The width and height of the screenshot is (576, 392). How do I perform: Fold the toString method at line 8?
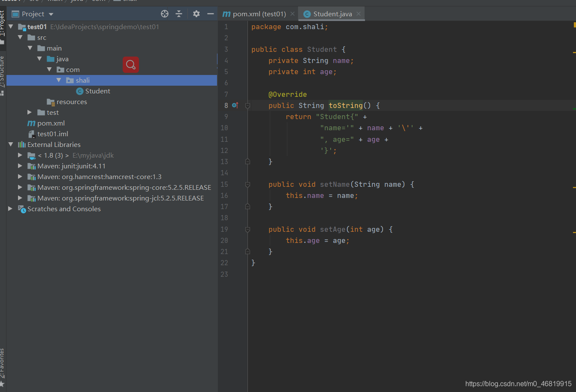coord(247,105)
